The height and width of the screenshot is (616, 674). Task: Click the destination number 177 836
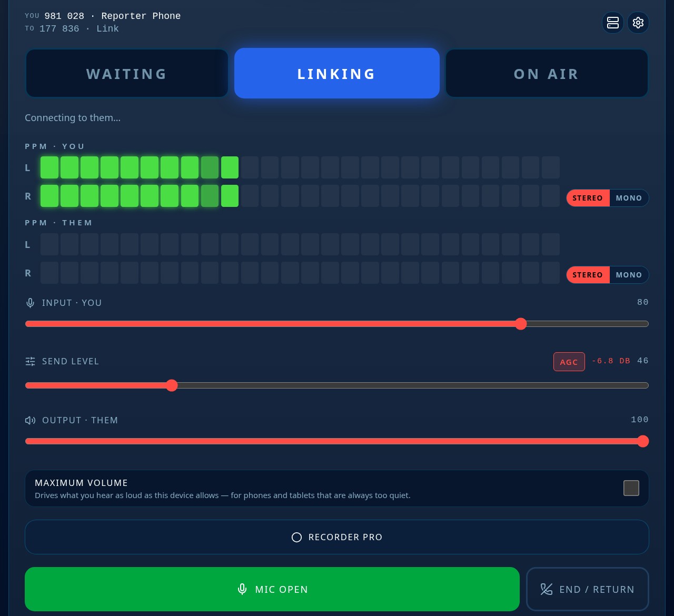pyautogui.click(x=60, y=28)
